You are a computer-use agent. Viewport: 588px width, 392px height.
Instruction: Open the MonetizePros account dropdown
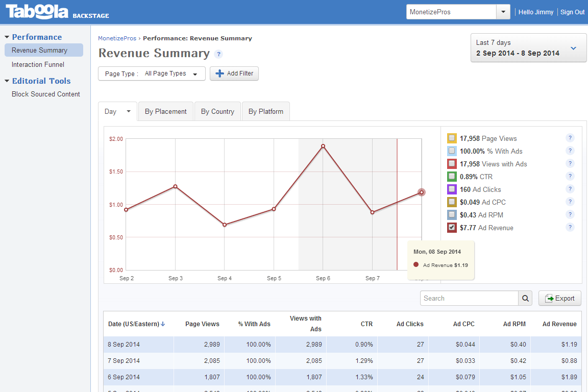point(503,12)
